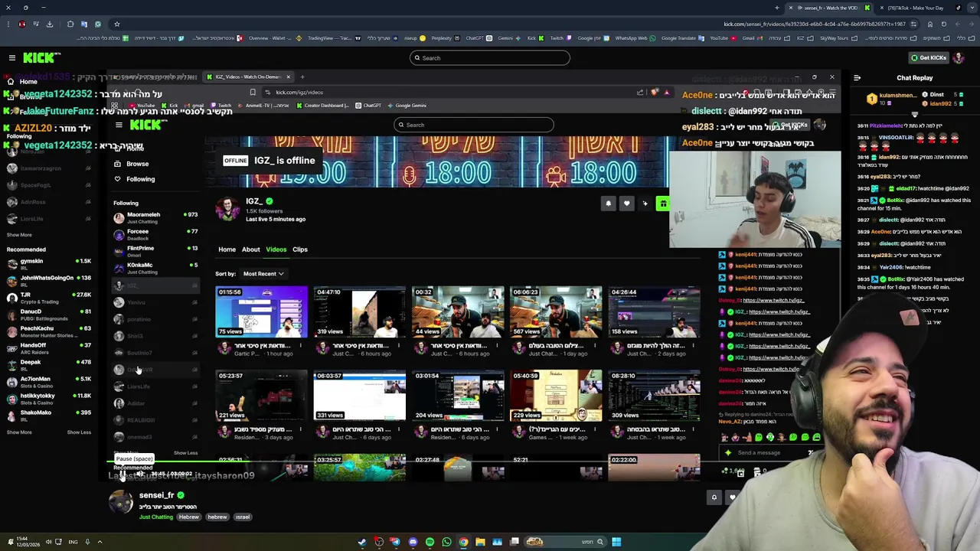
Task: Open the Most Recent sort dropdown
Action: (x=263, y=273)
